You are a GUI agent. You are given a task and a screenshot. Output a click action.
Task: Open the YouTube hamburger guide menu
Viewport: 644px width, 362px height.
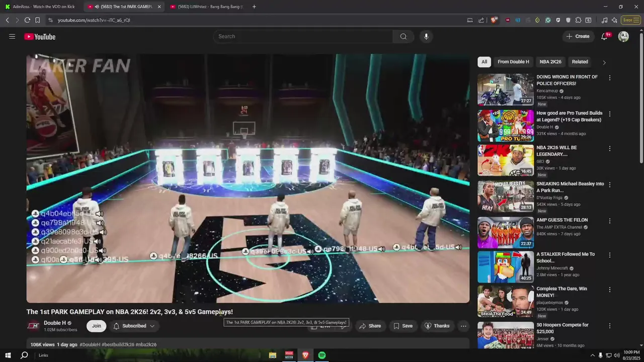tap(12, 36)
